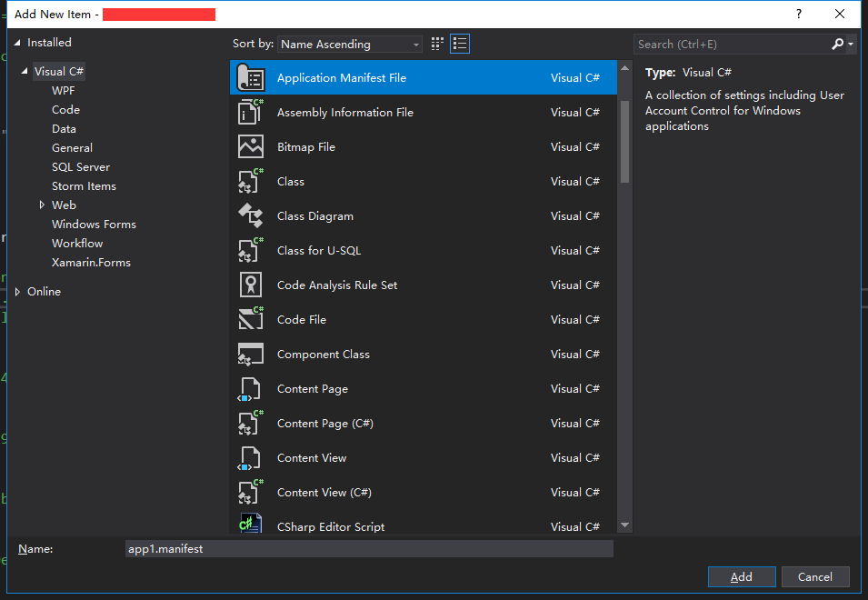Select the Class Diagram label
868x600 pixels.
click(315, 215)
